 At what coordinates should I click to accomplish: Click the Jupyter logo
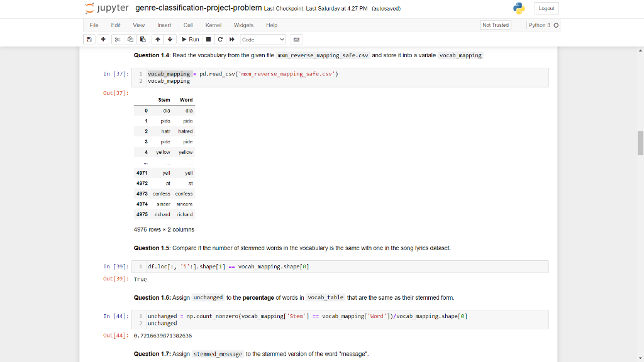107,8
